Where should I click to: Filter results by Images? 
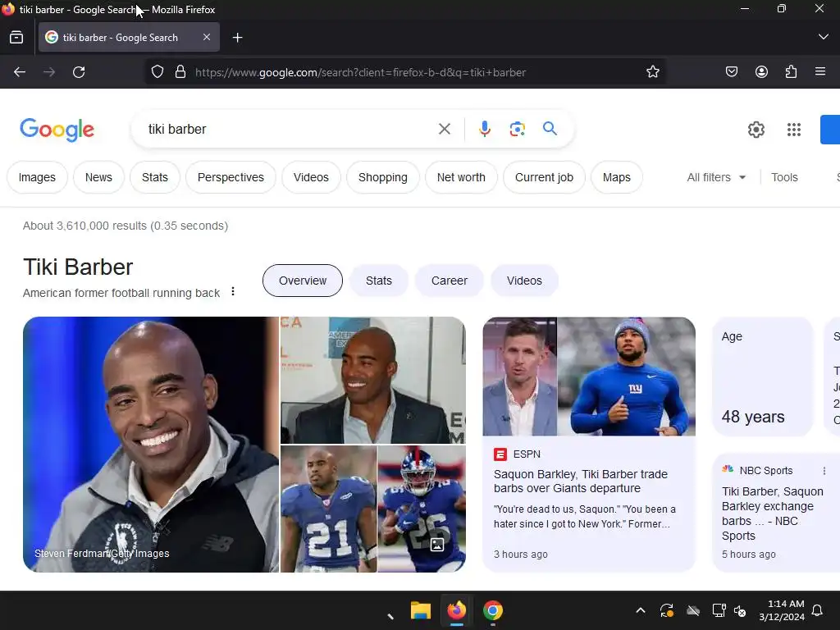click(37, 177)
